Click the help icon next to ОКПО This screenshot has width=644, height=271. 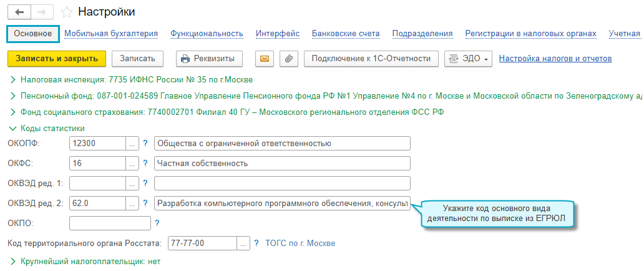click(157, 223)
